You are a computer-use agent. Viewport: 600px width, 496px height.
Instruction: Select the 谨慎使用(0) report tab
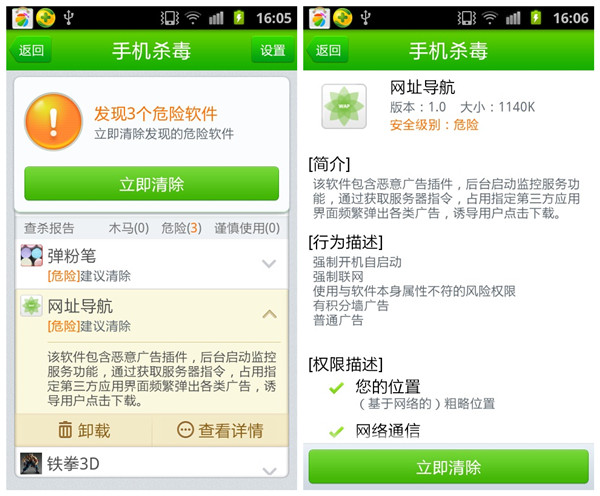pyautogui.click(x=247, y=228)
